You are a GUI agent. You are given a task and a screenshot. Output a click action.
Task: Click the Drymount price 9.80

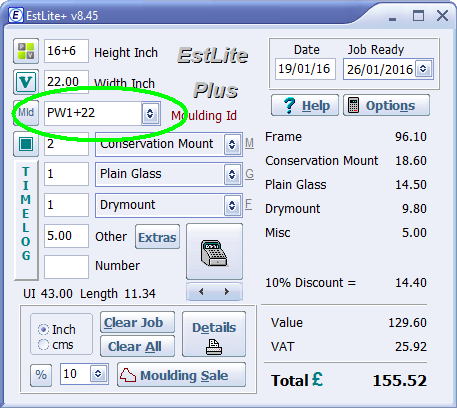(x=414, y=209)
